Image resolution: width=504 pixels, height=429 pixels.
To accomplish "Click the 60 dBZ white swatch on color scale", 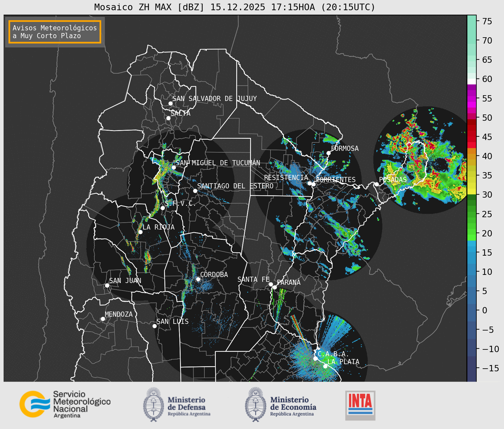I will pyautogui.click(x=472, y=81).
